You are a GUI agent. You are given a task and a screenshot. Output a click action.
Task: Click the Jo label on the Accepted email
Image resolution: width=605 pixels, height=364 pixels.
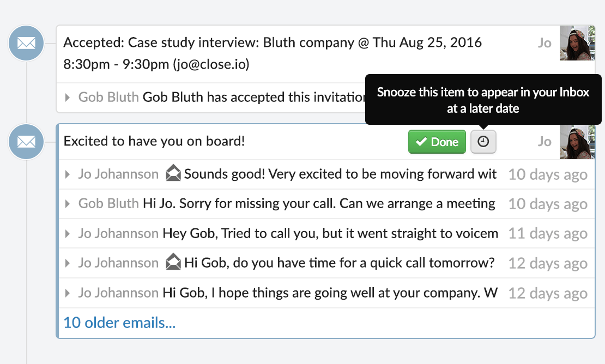[544, 43]
